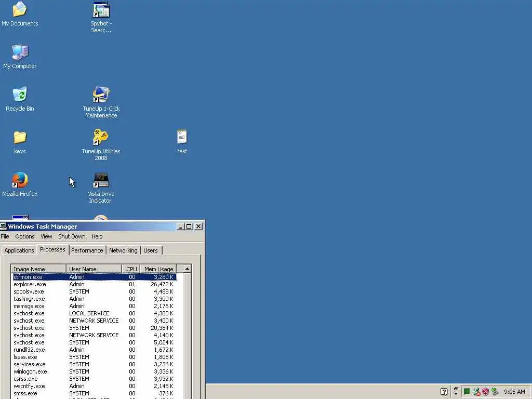
Task: Select the smss.exe process row
Action: tap(94, 393)
